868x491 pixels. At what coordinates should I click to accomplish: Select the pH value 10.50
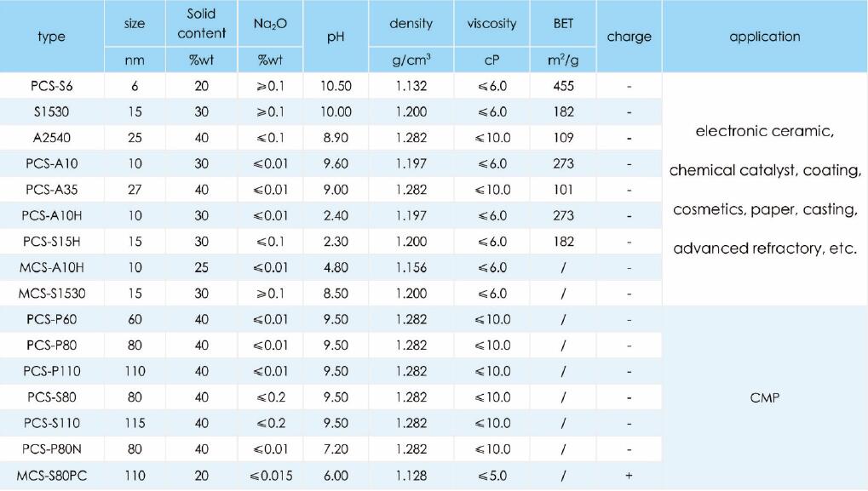pos(336,86)
